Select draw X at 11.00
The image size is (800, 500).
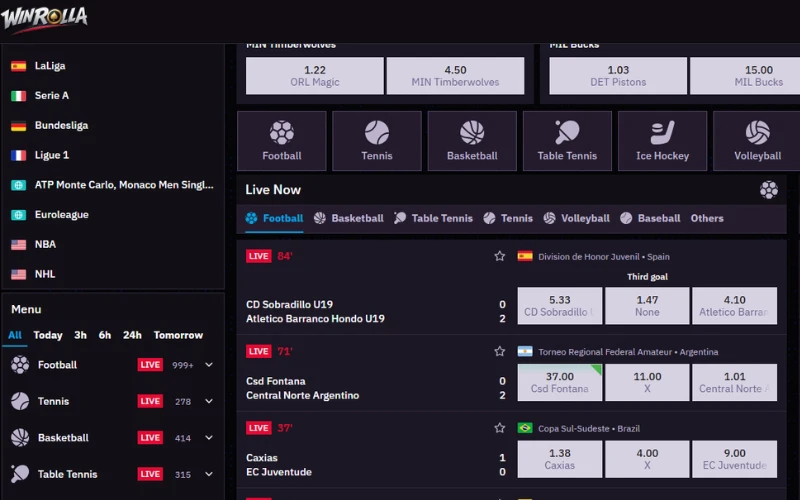pos(647,382)
